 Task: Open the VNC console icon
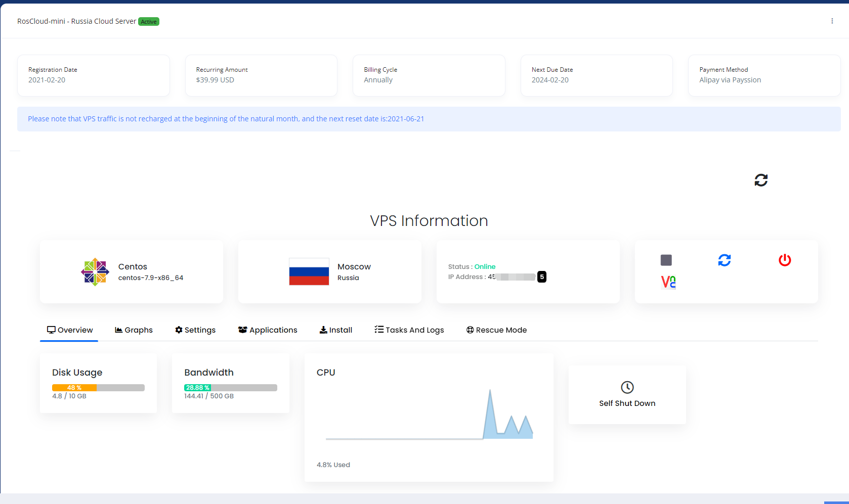click(668, 282)
